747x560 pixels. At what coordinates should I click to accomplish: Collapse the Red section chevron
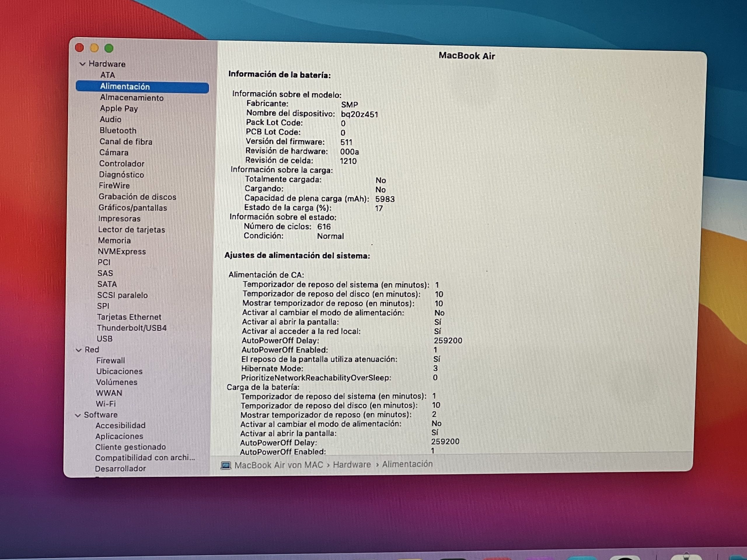click(79, 350)
